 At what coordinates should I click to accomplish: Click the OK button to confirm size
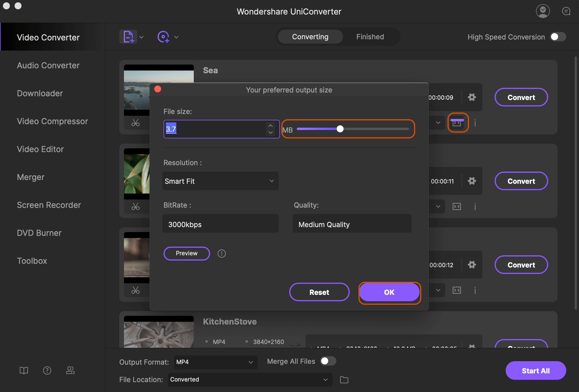pyautogui.click(x=389, y=292)
